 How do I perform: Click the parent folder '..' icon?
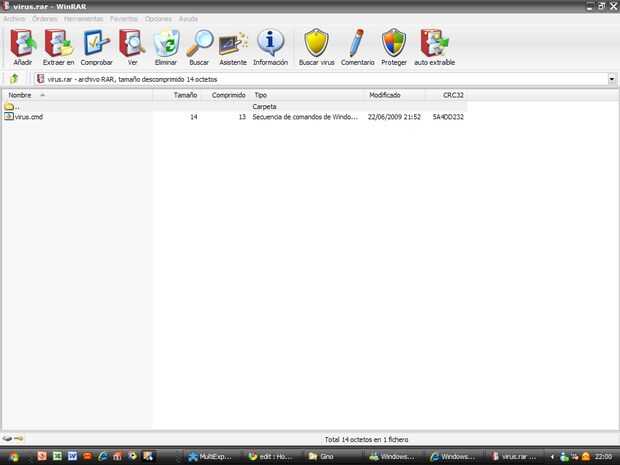coord(9,106)
